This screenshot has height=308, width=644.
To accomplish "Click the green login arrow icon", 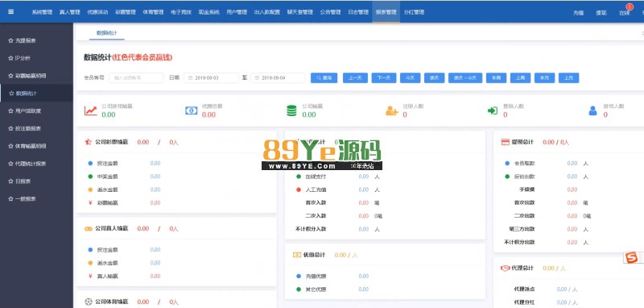I will click(493, 110).
